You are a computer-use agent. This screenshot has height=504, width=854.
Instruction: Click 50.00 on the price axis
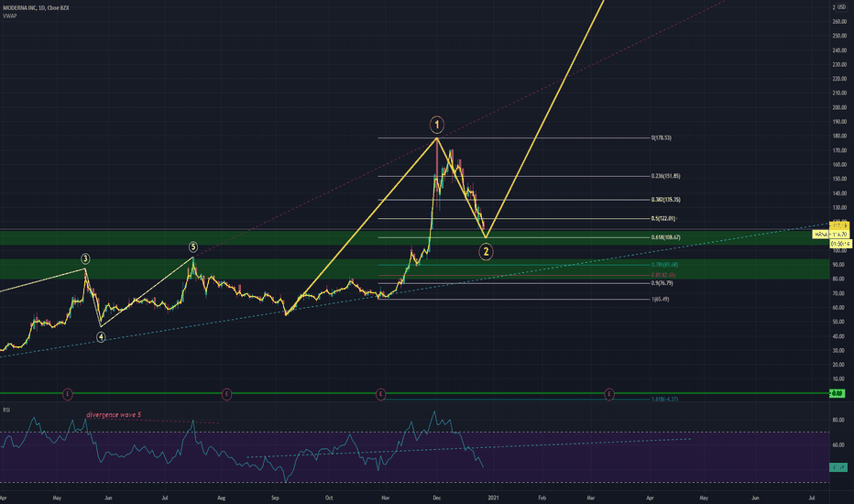pos(839,322)
